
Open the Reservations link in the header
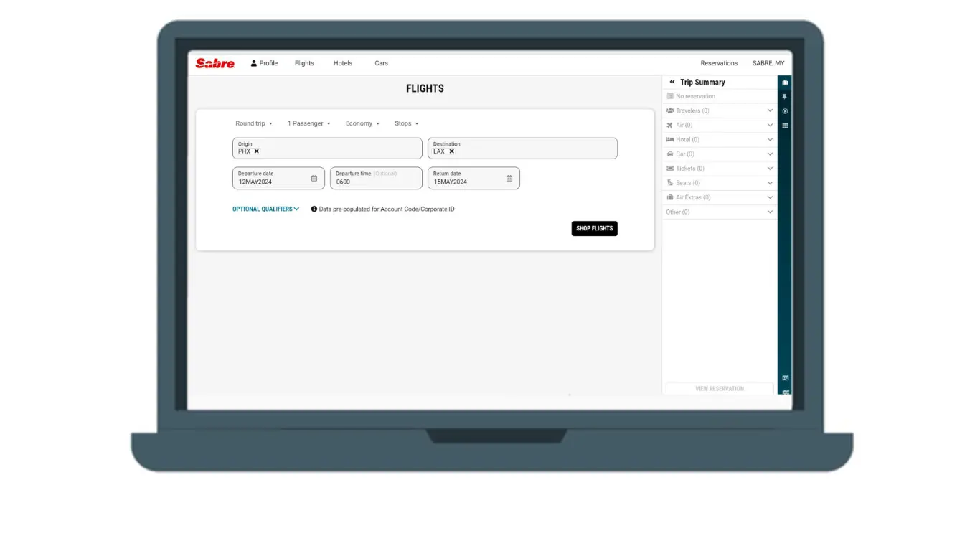[719, 63]
